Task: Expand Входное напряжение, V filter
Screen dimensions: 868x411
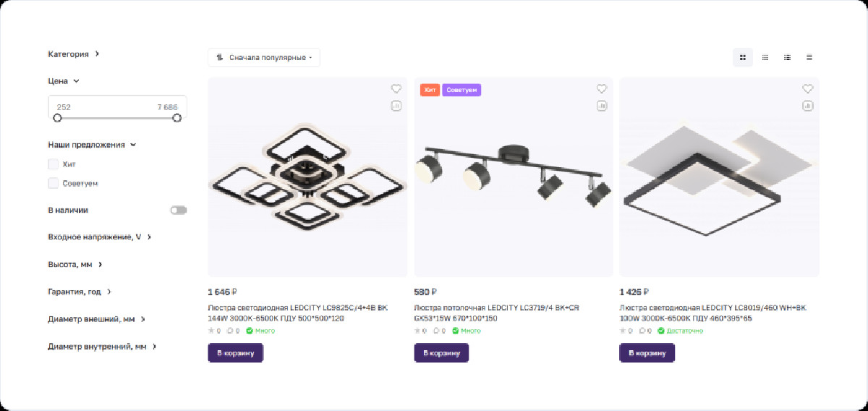Action: pos(100,237)
